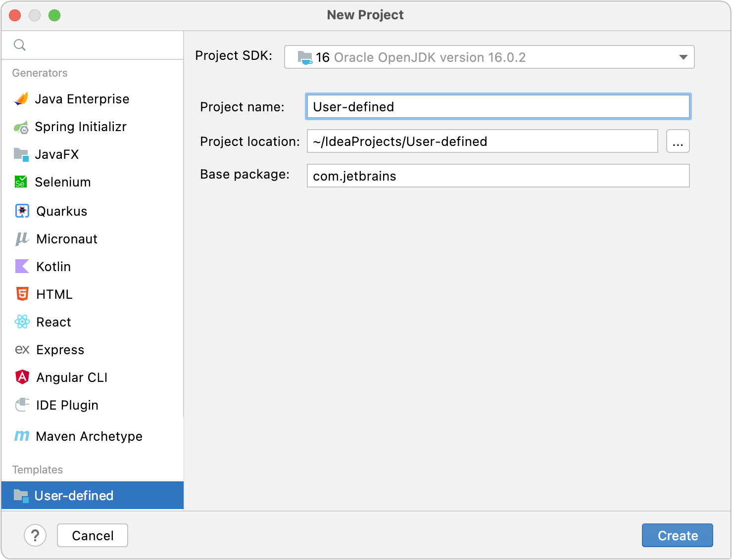The height and width of the screenshot is (560, 732).
Task: Click the Base package input field
Action: pos(498,176)
